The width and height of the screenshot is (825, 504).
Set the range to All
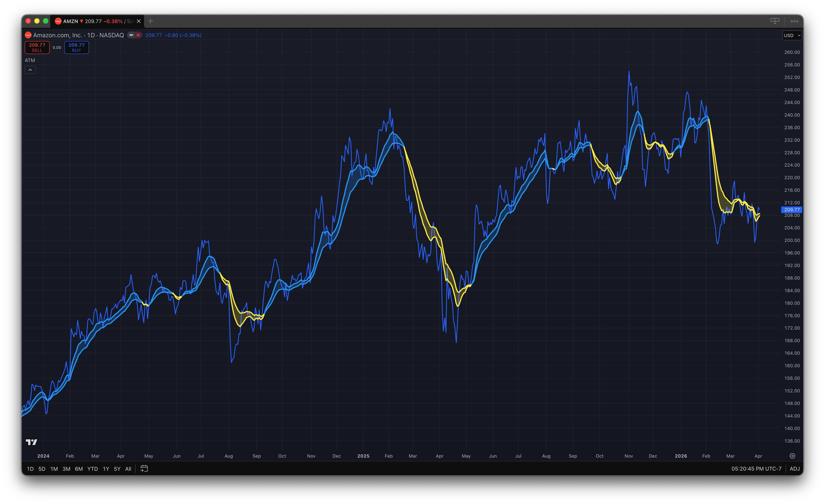tap(128, 469)
